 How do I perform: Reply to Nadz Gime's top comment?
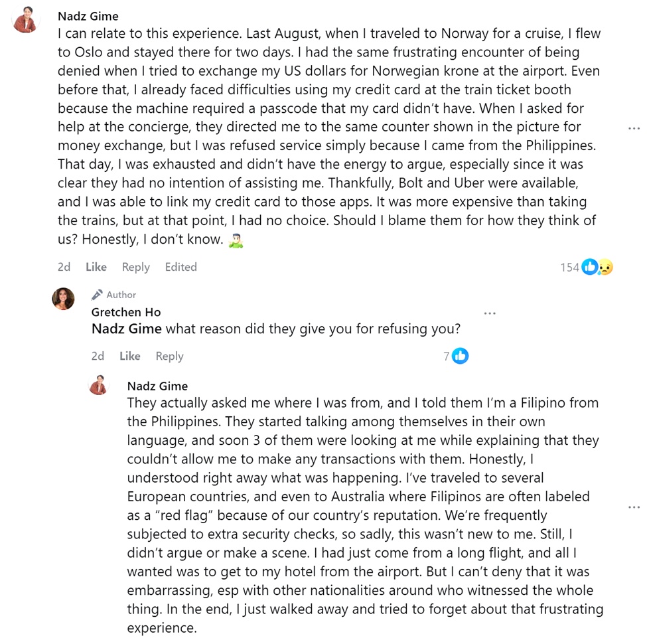(135, 267)
